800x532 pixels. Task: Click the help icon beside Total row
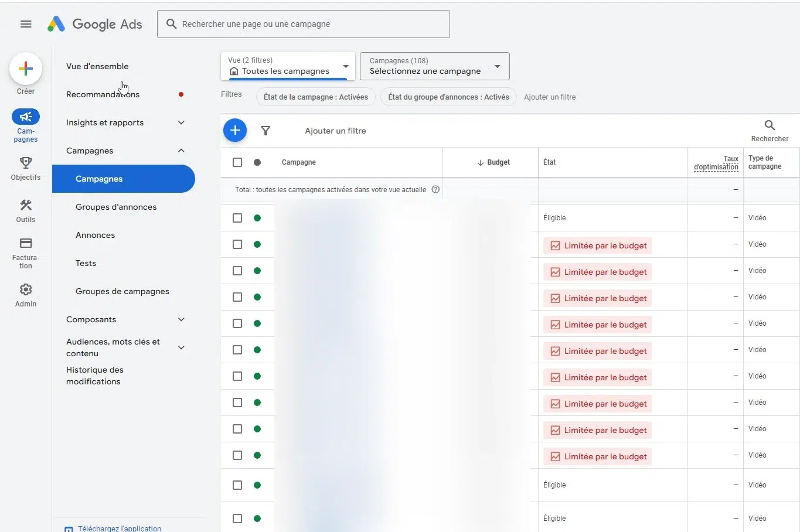tap(435, 189)
